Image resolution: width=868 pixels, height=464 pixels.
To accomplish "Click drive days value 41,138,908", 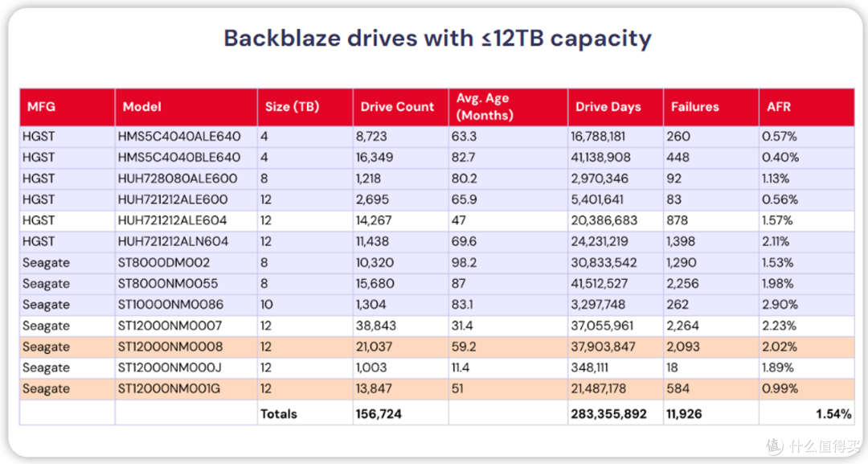I will 600,158.
